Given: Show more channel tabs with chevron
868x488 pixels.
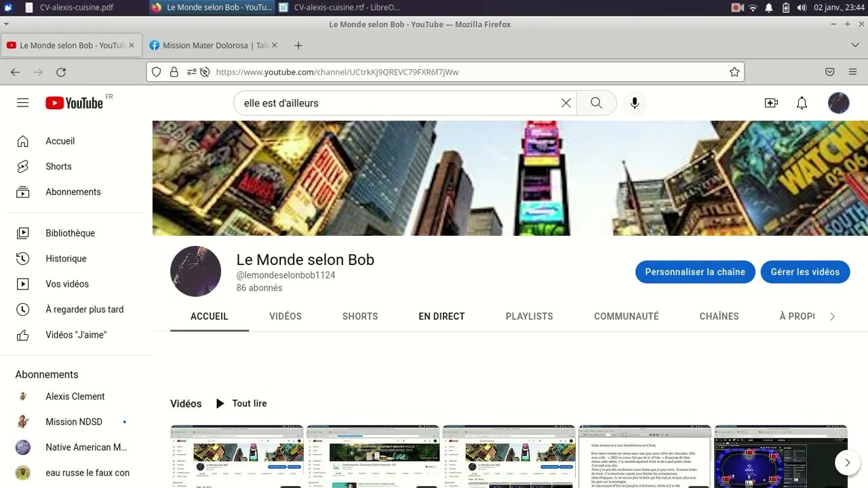Looking at the screenshot, I should [x=833, y=317].
